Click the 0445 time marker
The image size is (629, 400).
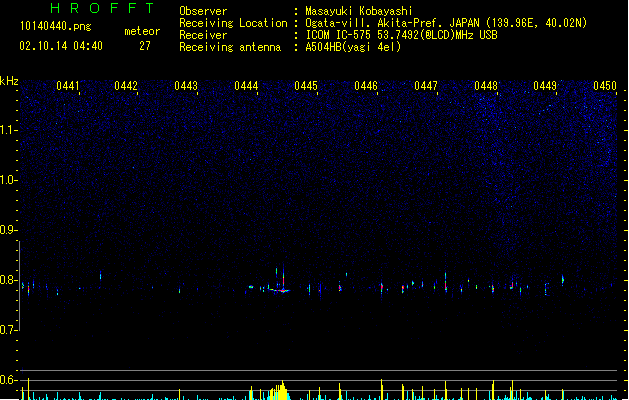tap(306, 86)
